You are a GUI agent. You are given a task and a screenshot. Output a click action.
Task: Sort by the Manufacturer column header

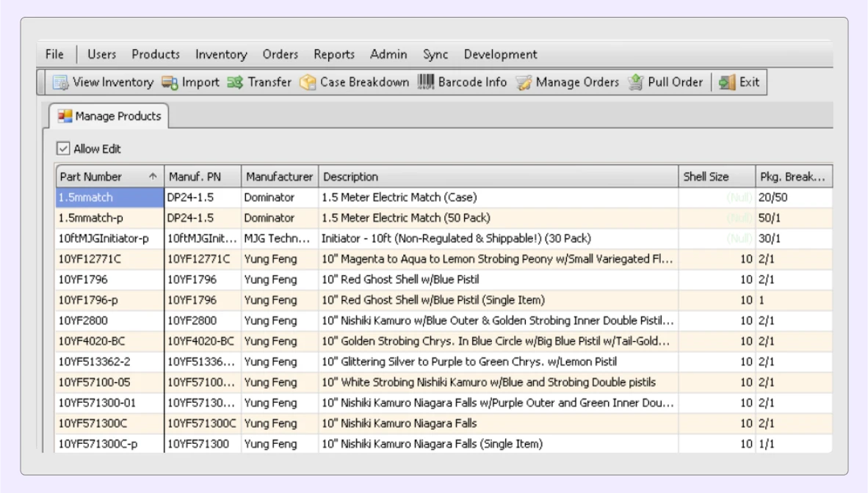click(279, 177)
